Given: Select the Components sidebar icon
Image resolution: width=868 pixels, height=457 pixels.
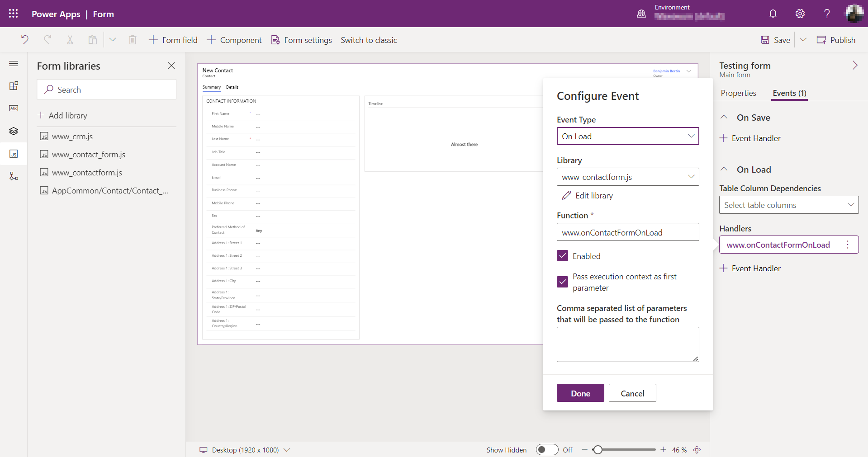Looking at the screenshot, I should click(x=14, y=85).
